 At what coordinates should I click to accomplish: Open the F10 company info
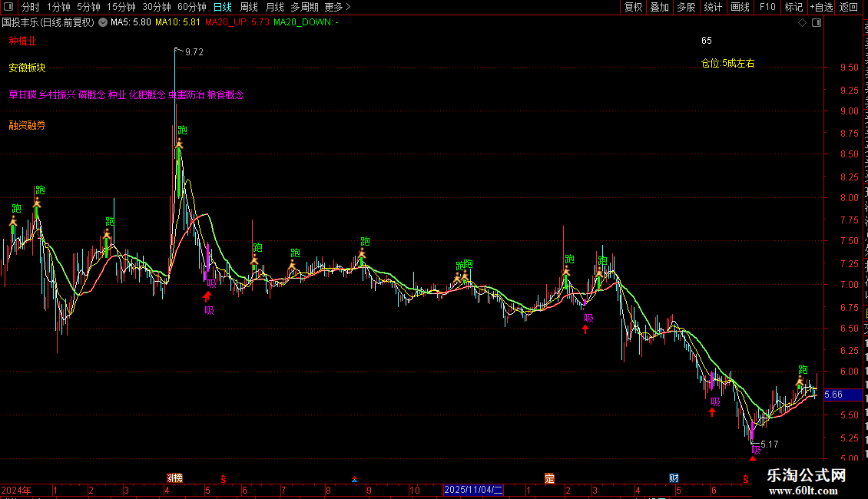pyautogui.click(x=767, y=7)
